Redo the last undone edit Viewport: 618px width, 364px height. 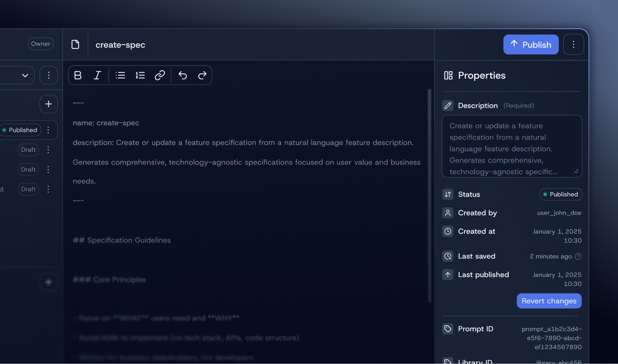(x=202, y=75)
